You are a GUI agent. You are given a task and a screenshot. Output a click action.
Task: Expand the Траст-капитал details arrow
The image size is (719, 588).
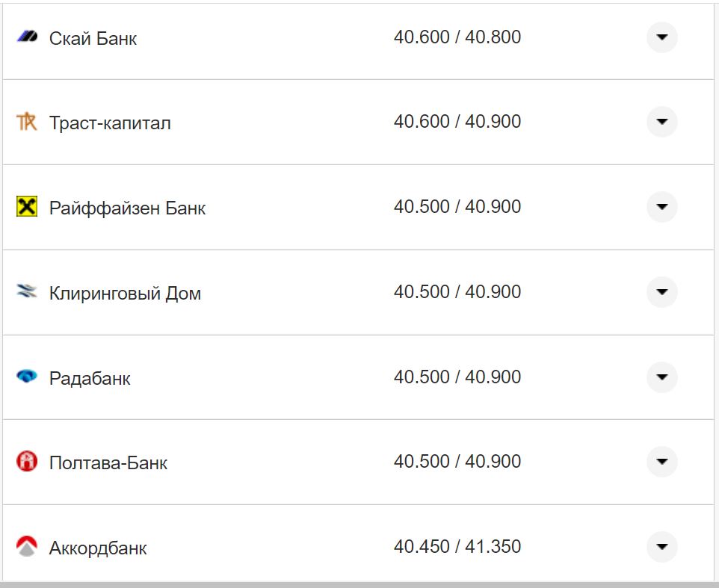tap(661, 122)
